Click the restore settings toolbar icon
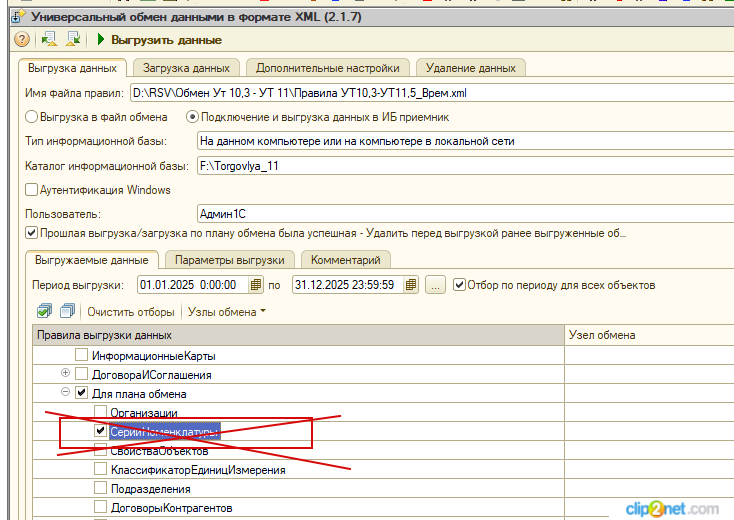The image size is (734, 520). [49, 39]
